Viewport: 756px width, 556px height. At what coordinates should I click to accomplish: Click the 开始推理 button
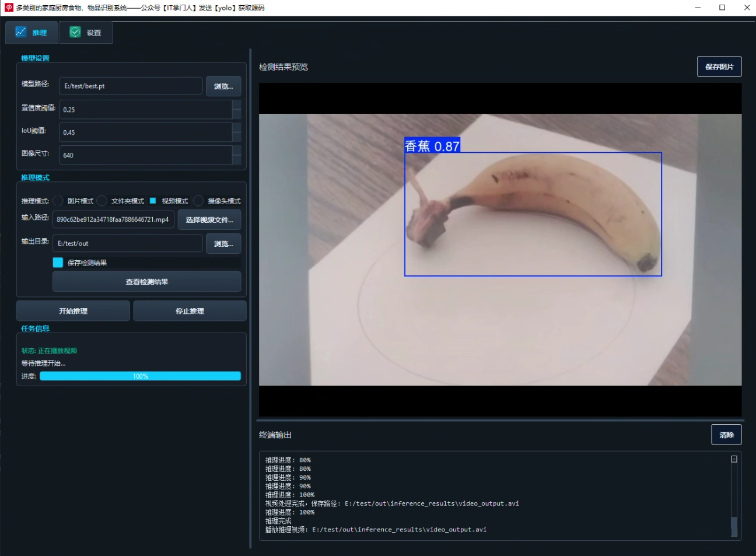(73, 311)
